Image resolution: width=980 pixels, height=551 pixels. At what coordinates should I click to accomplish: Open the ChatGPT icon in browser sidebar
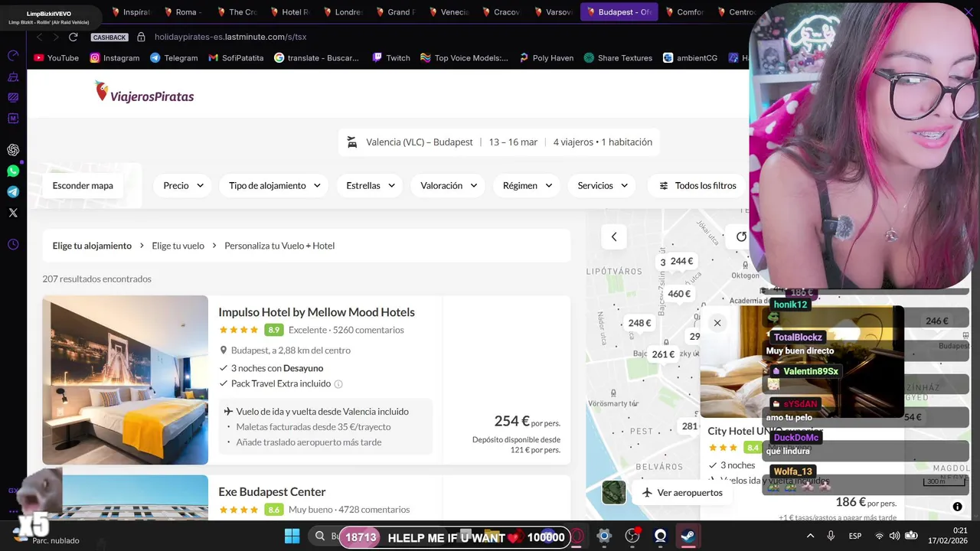pos(13,150)
